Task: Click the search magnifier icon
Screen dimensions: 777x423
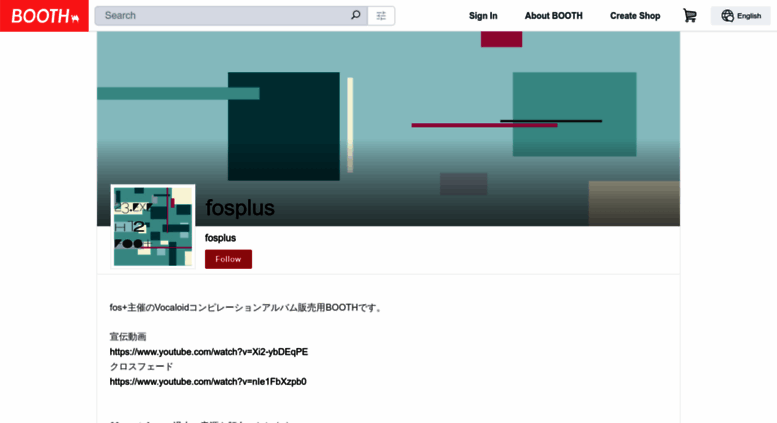Action: [x=355, y=15]
